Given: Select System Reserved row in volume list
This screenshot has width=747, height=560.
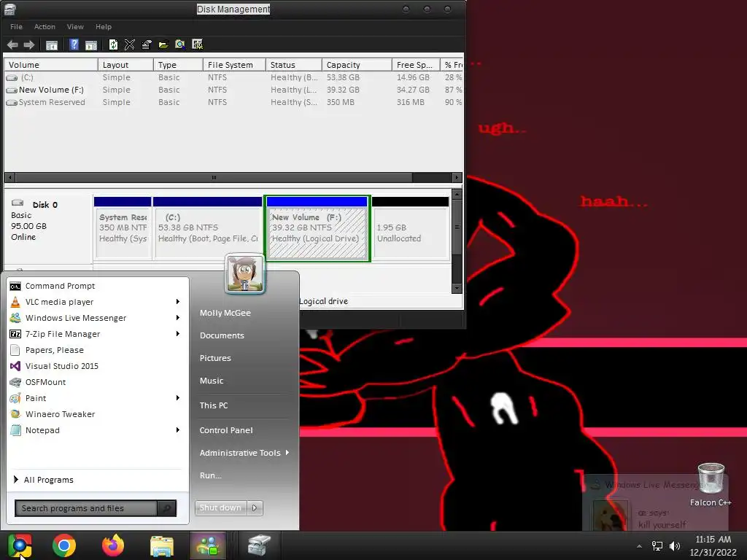Looking at the screenshot, I should tap(233, 102).
